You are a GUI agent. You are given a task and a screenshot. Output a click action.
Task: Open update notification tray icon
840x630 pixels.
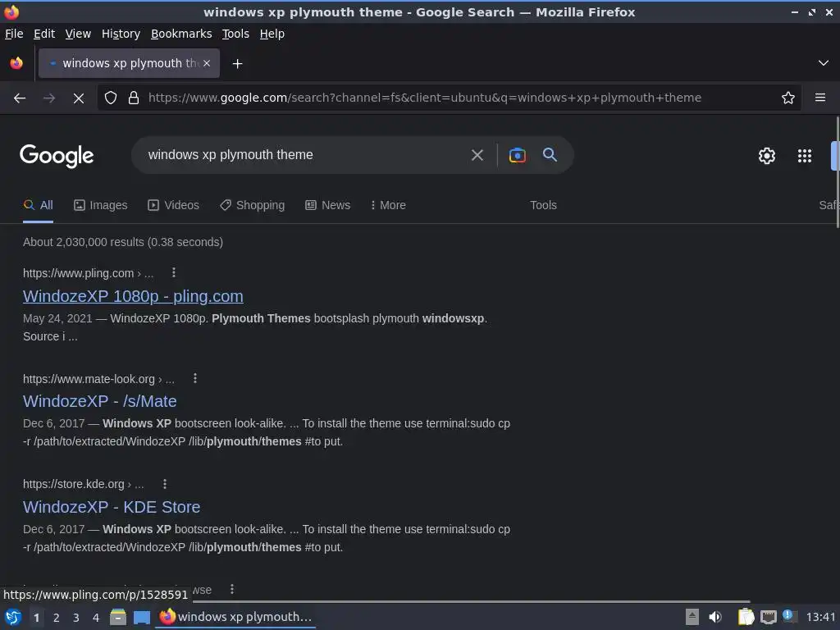[788, 616]
